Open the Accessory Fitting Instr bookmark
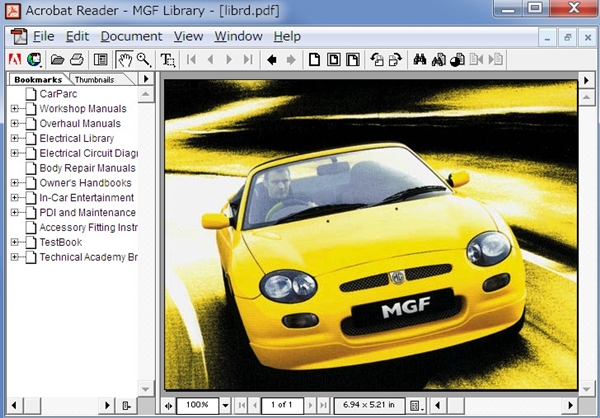 [x=88, y=227]
